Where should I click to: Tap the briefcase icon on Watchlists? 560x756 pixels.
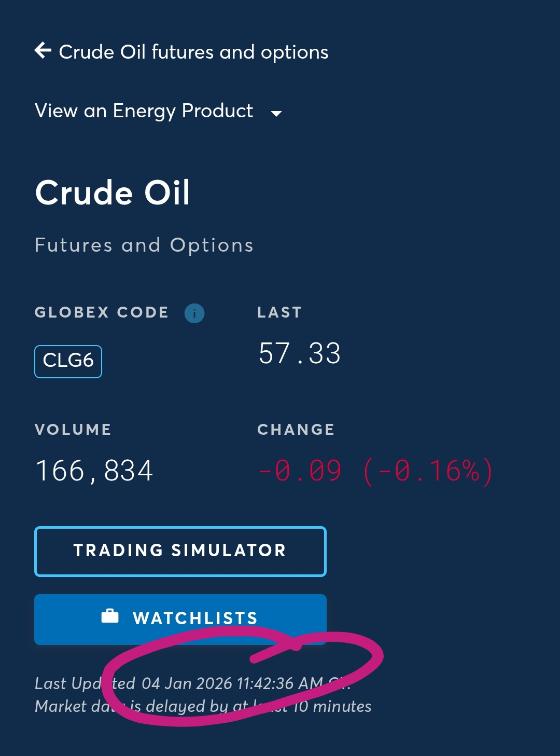coord(110,616)
